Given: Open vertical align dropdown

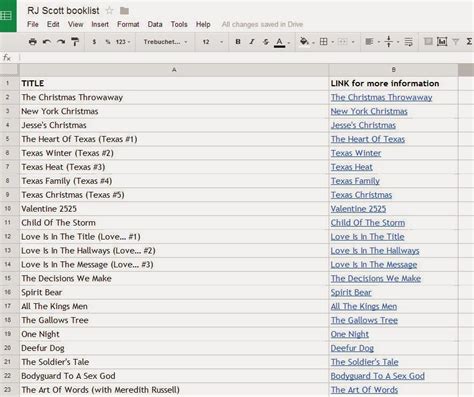Looking at the screenshot, I should click(x=391, y=42).
